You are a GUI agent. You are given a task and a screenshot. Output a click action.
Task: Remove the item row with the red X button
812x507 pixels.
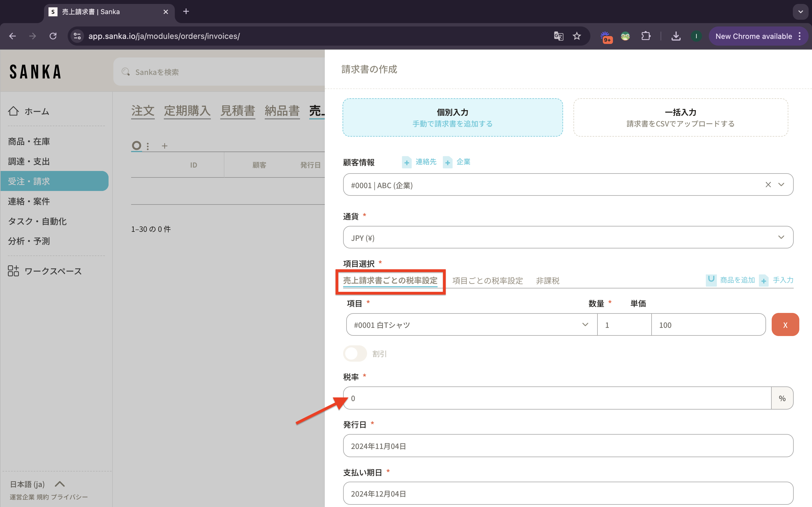pos(785,324)
